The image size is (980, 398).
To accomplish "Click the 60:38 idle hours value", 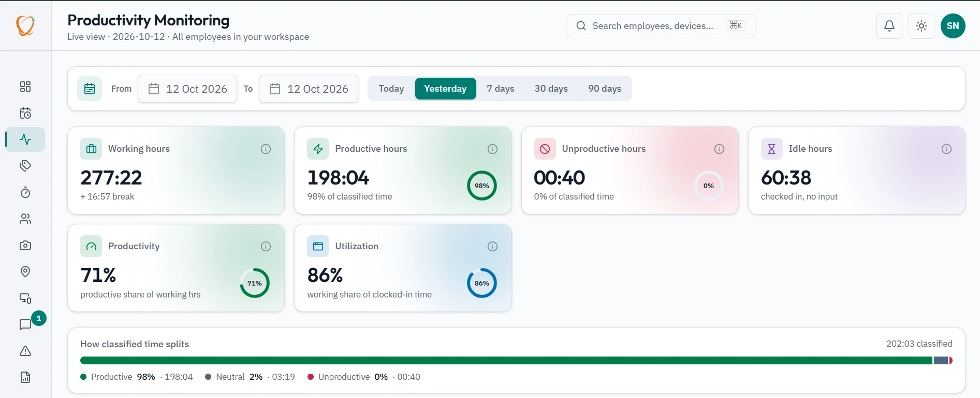I will [786, 178].
